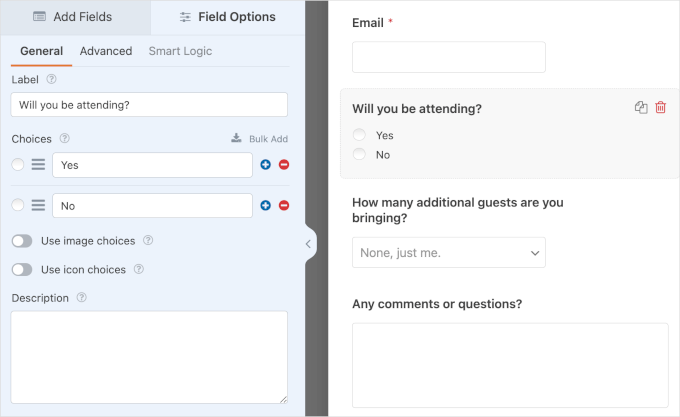This screenshot has width=680, height=417.
Task: Click help icon next to Label
Action: pos(51,79)
